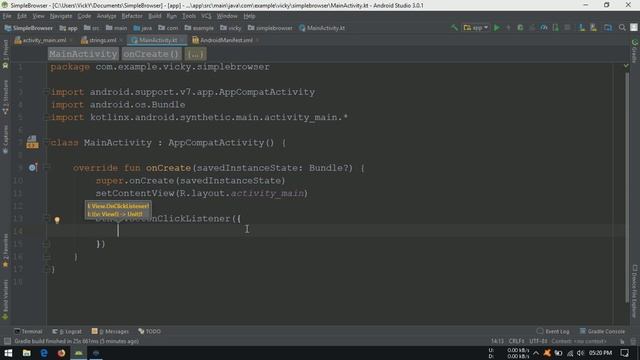Viewport: 640px width, 360px height.
Task: Click MainActivity.kt in the navigation bar
Action: click(x=322, y=28)
